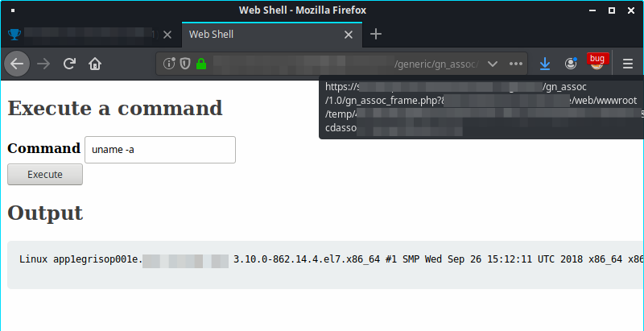
Task: Open tracking protection shield panel
Action: 184,64
